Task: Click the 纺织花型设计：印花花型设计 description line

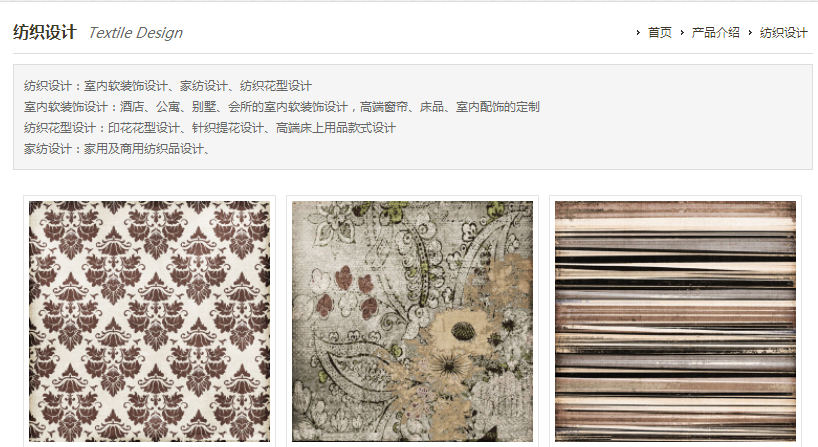Action: tap(210, 128)
